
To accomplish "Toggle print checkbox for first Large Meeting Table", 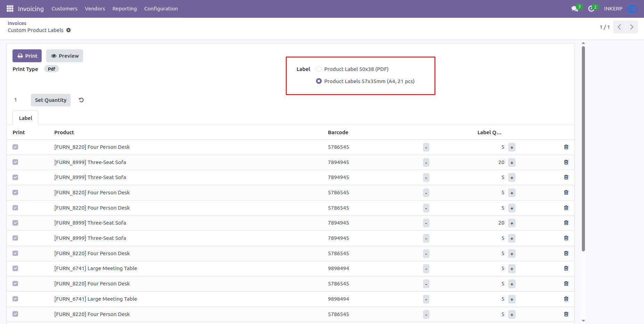I will coord(15,268).
